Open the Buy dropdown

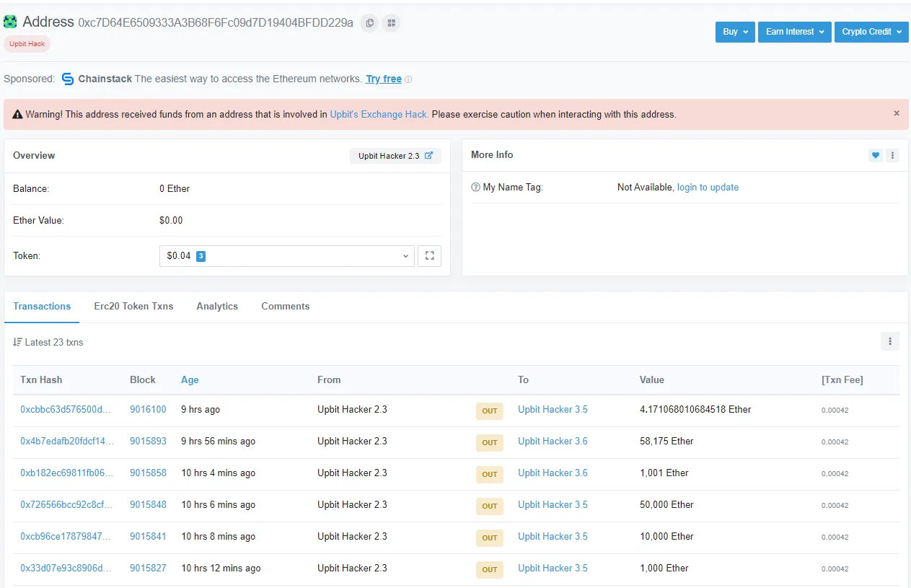click(x=735, y=32)
